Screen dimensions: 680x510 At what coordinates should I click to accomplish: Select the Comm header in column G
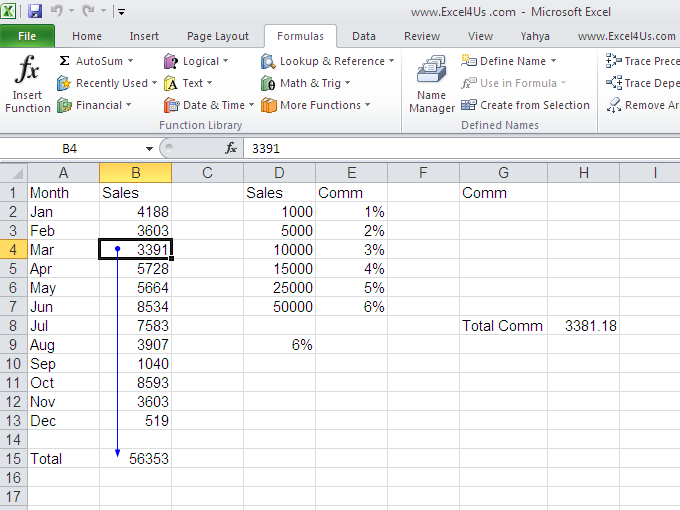coord(503,193)
